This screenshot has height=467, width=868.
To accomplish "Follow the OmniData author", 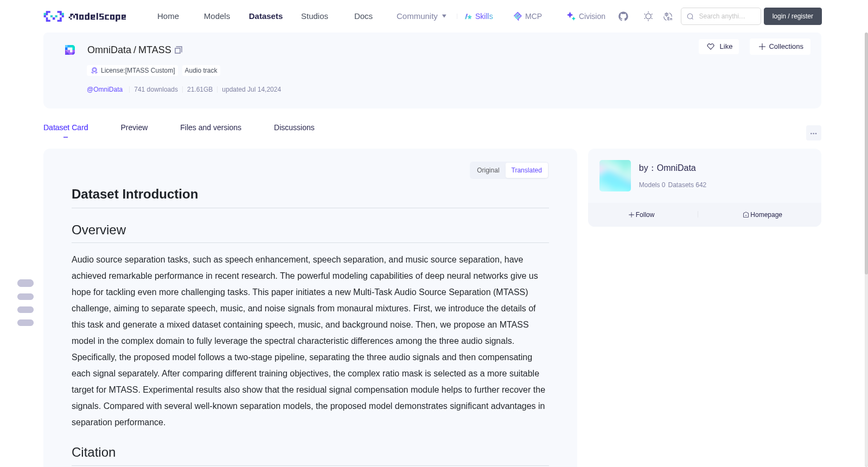I will 642,215.
